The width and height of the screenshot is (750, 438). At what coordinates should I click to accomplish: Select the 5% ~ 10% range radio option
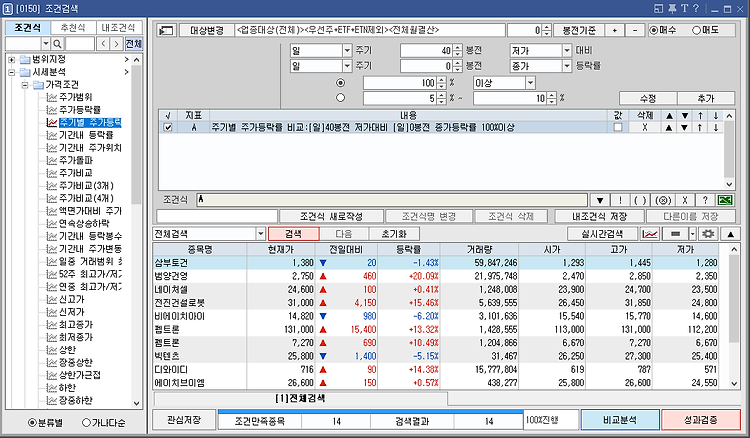340,98
